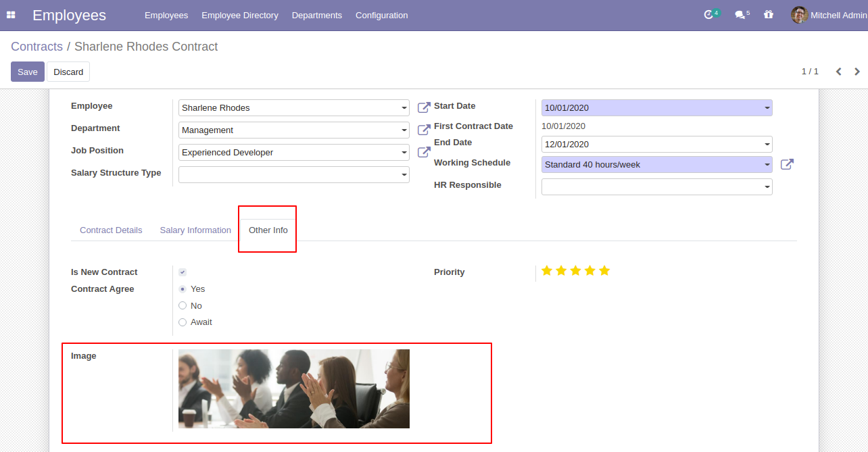Image resolution: width=868 pixels, height=452 pixels.
Task: Click the Discard button
Action: [68, 72]
